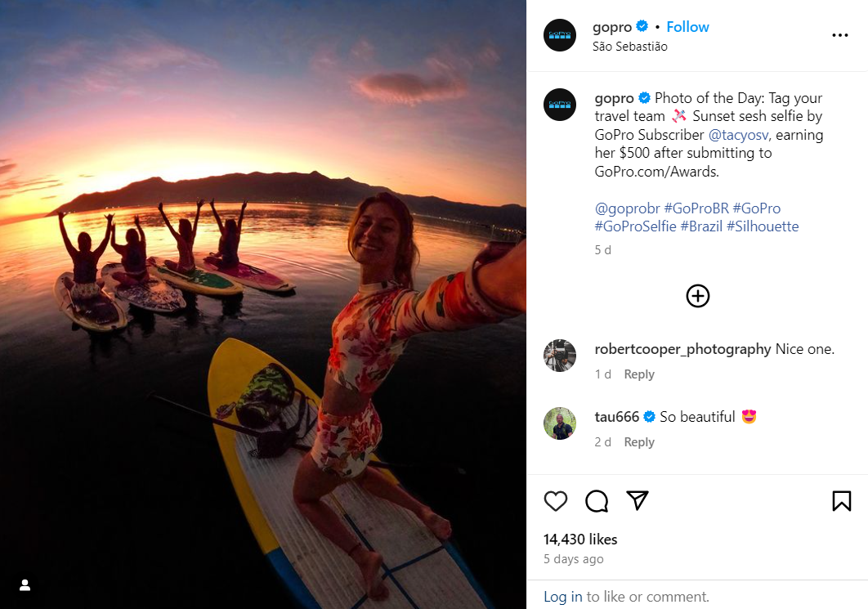Like the post with the heart icon
868x609 pixels.
point(555,501)
